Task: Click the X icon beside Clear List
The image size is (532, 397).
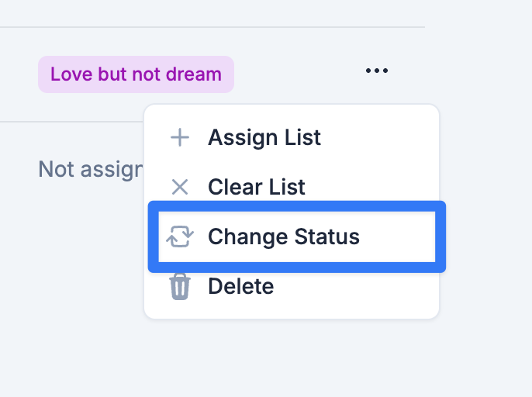Action: click(180, 187)
